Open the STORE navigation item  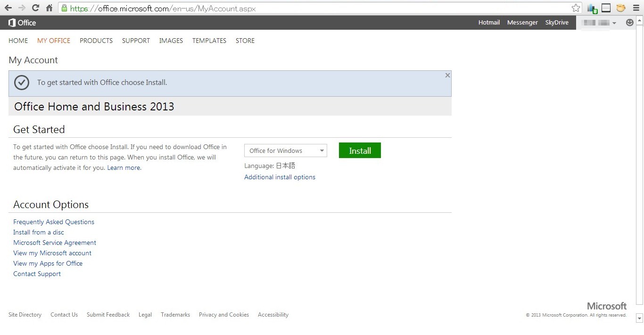point(245,41)
